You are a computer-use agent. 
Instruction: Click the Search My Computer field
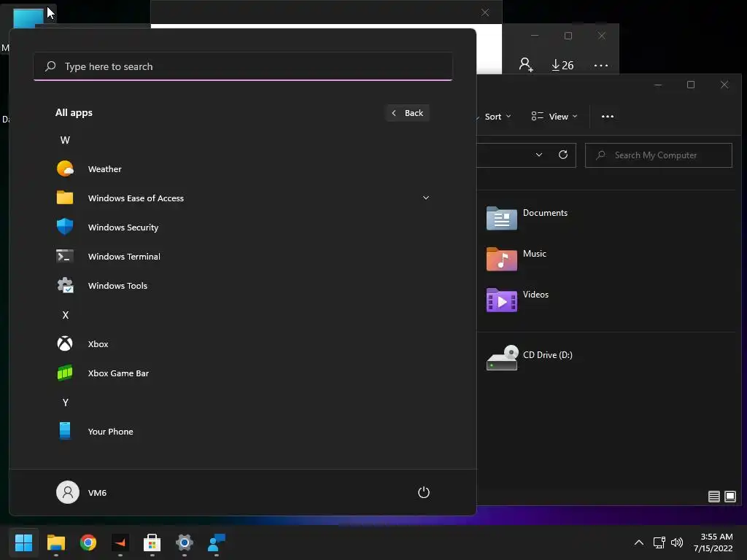point(659,155)
